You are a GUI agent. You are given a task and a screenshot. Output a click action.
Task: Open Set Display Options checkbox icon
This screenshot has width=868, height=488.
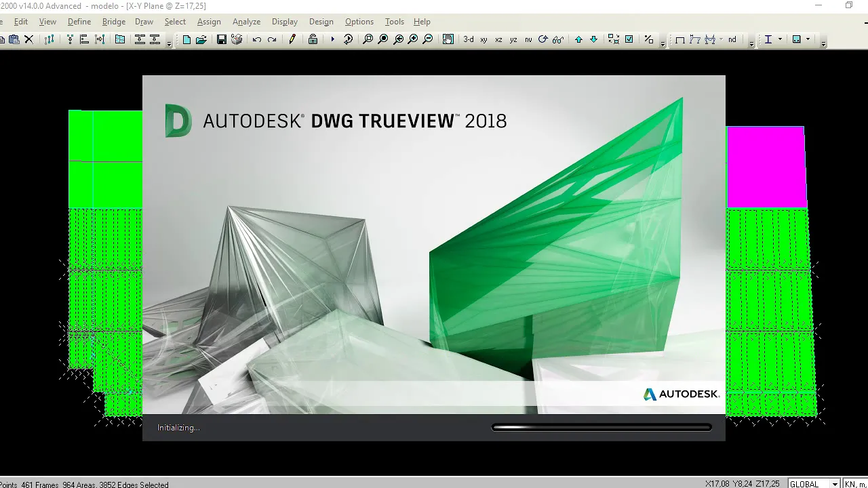pos(629,39)
